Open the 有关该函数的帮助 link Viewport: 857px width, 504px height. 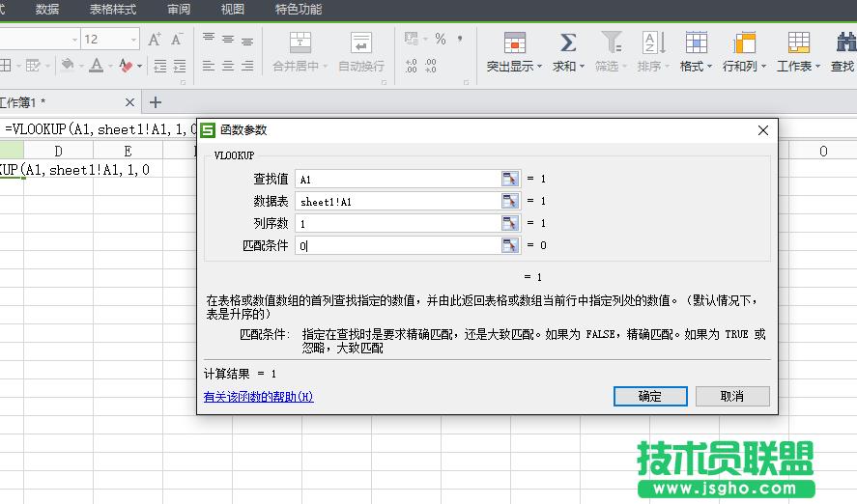pos(258,397)
